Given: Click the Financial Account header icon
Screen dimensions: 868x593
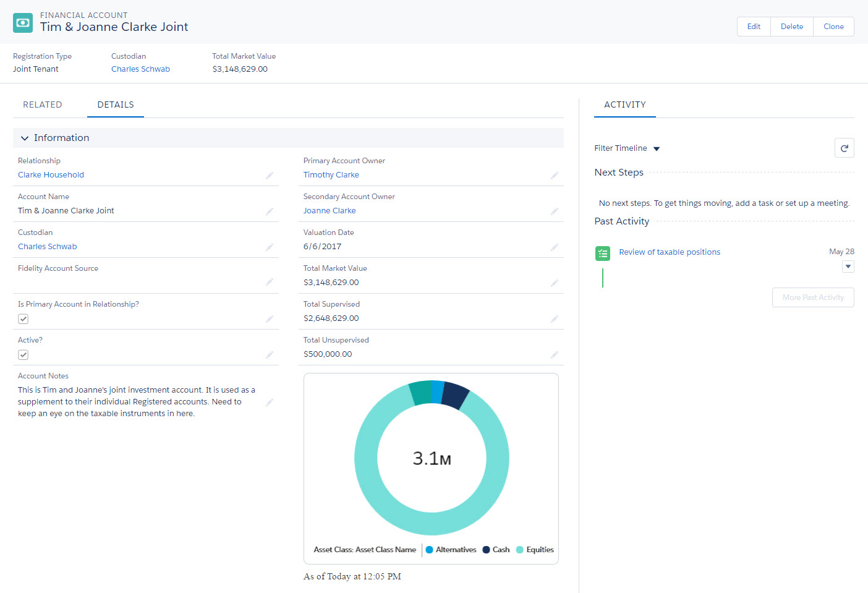Looking at the screenshot, I should (x=23, y=23).
